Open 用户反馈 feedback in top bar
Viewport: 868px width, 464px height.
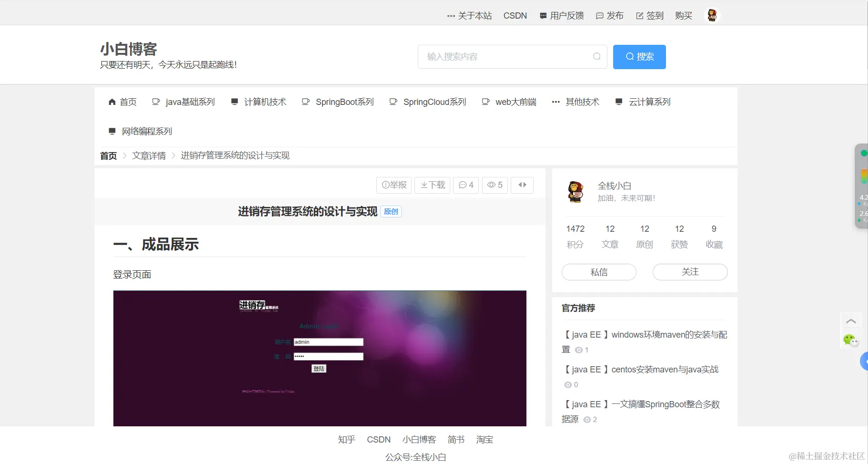click(x=562, y=16)
